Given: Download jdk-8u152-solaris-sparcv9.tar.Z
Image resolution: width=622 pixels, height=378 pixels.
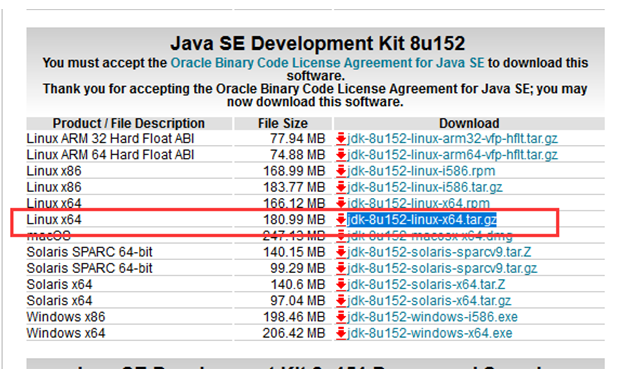Looking at the screenshot, I should pyautogui.click(x=439, y=252).
